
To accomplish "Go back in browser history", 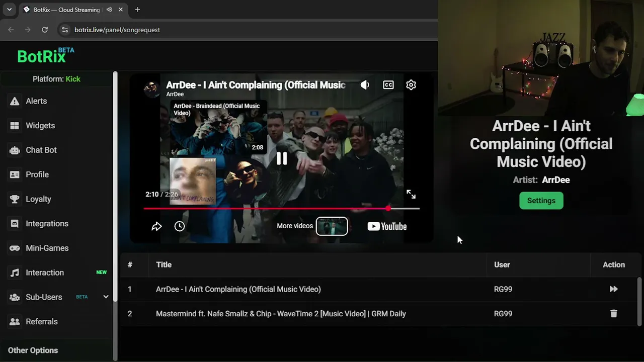I will (x=11, y=30).
